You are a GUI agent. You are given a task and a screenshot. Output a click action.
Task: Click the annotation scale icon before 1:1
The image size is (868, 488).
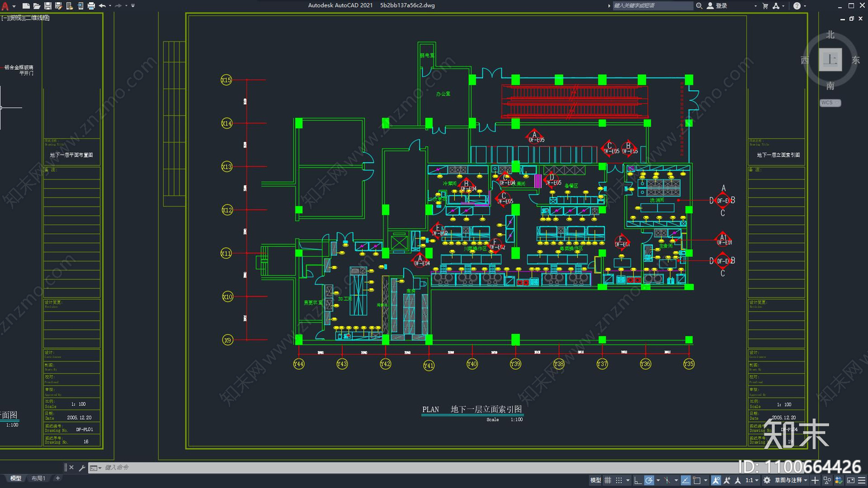click(x=738, y=480)
